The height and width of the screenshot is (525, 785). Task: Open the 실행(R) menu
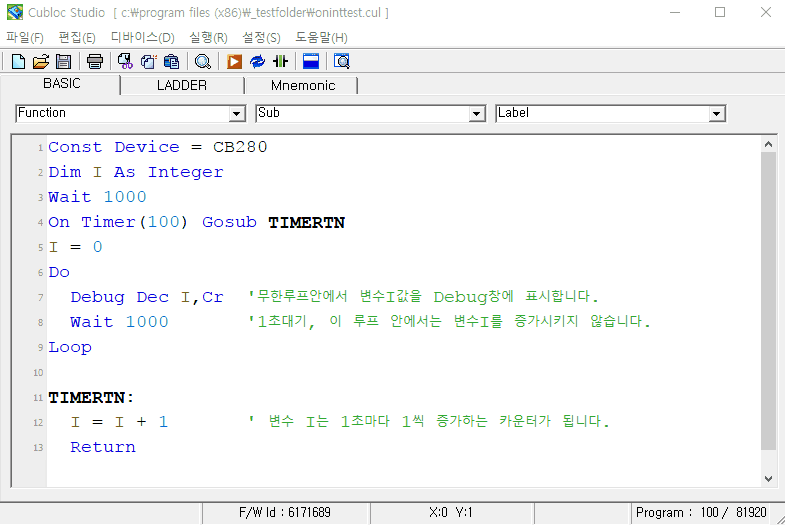point(208,37)
